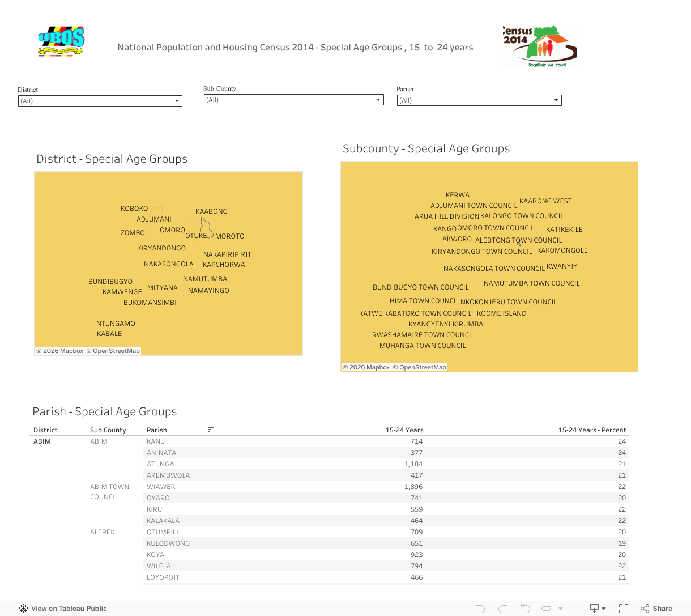Select BUNDIBUGYO on the district map
This screenshot has height=616, width=691.
(110, 282)
